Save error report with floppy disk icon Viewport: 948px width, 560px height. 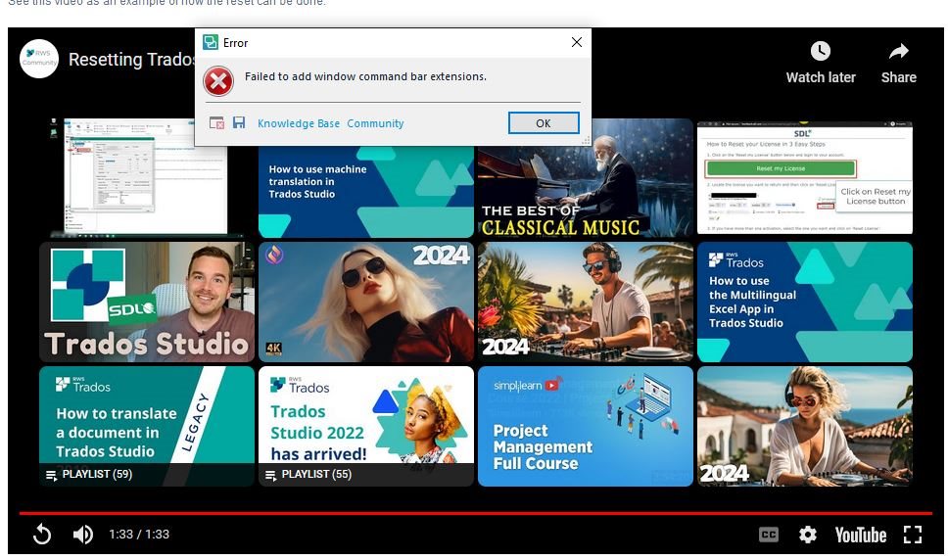coord(239,122)
